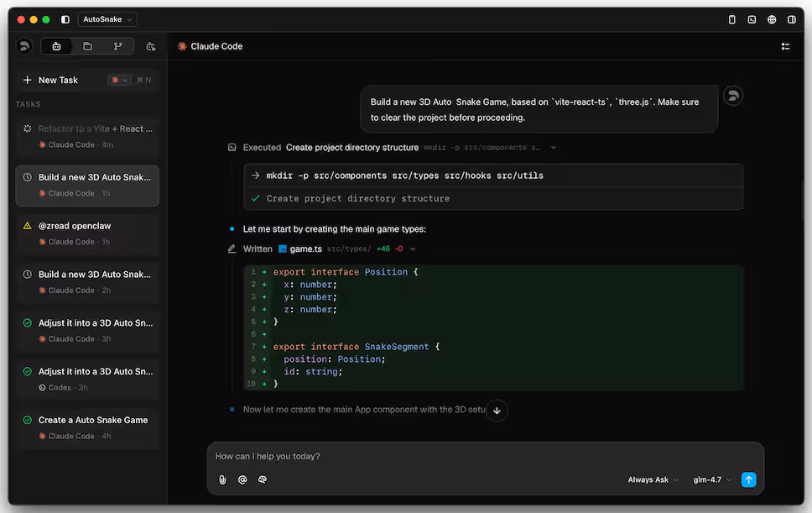Create a New Task

pos(52,80)
